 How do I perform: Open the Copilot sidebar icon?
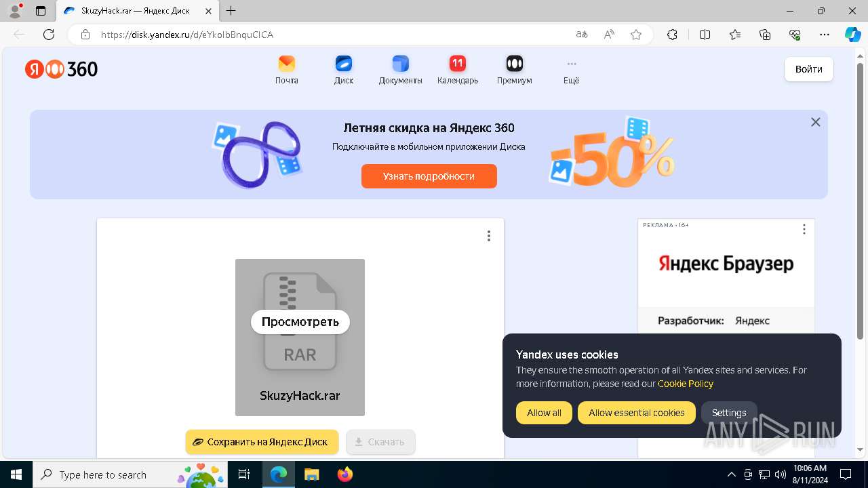853,35
